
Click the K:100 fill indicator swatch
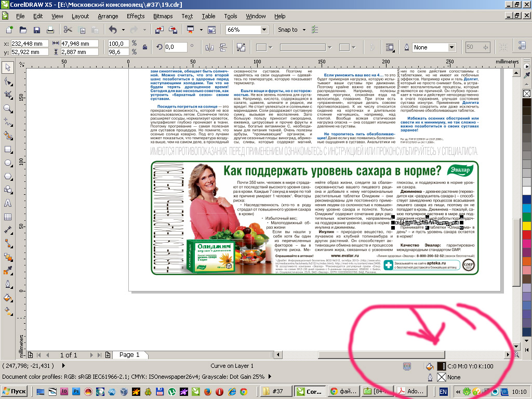[442, 366]
